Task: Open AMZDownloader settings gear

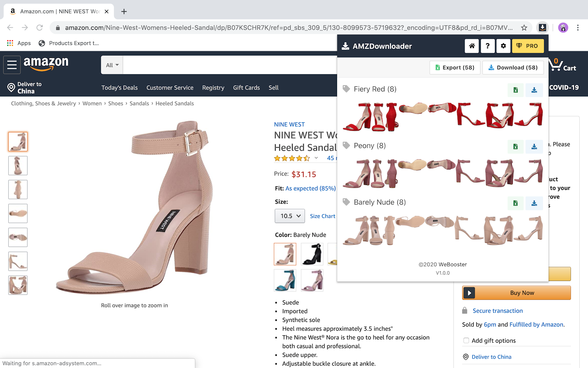Action: tap(503, 46)
